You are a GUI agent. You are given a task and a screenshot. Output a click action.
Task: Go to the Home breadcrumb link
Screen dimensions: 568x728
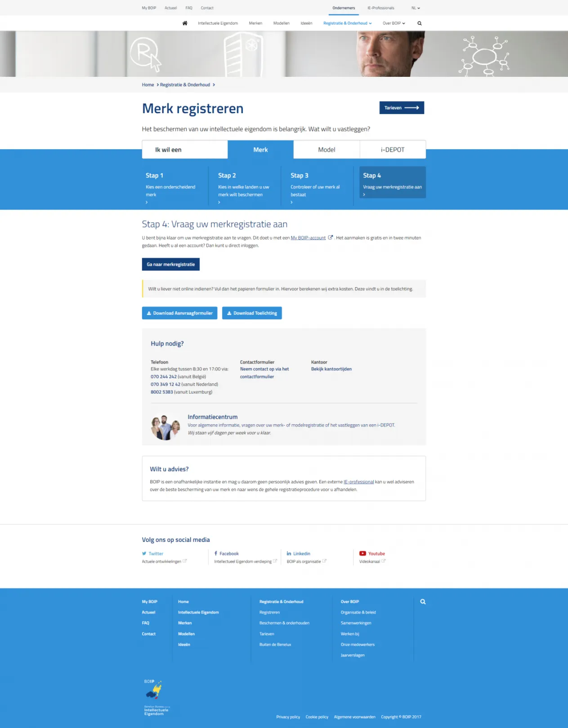click(x=148, y=85)
